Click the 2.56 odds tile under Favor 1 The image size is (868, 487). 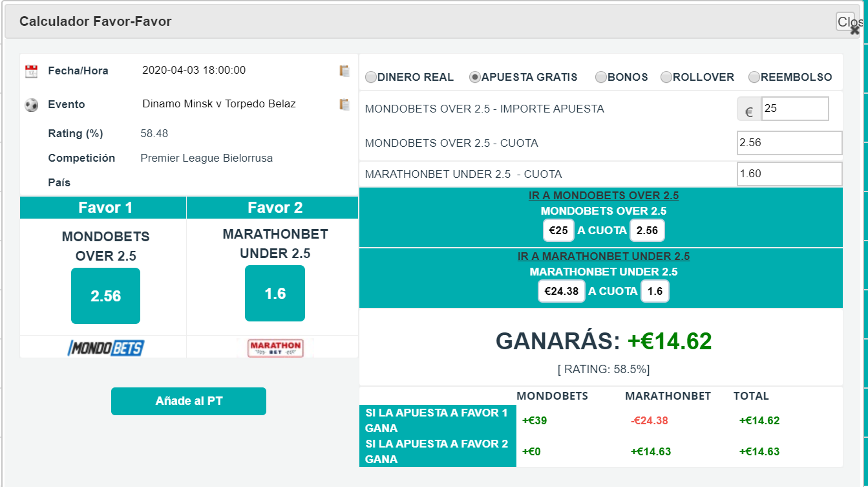click(105, 296)
